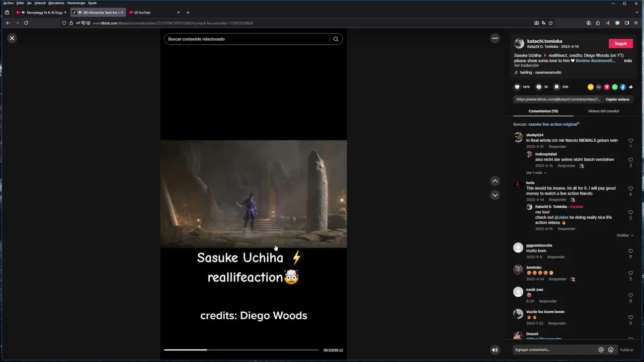
Task: Bookmark page with star icon
Action: (550, 23)
